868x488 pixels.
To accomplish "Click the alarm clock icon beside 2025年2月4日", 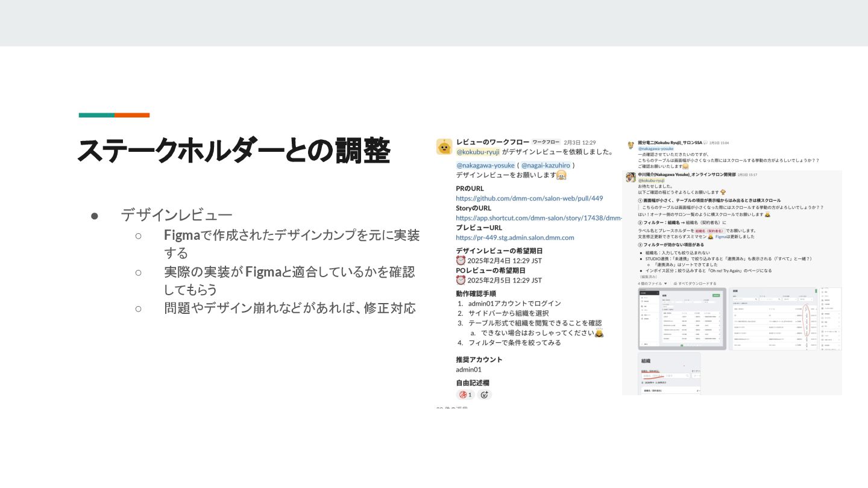I will 461,260.
